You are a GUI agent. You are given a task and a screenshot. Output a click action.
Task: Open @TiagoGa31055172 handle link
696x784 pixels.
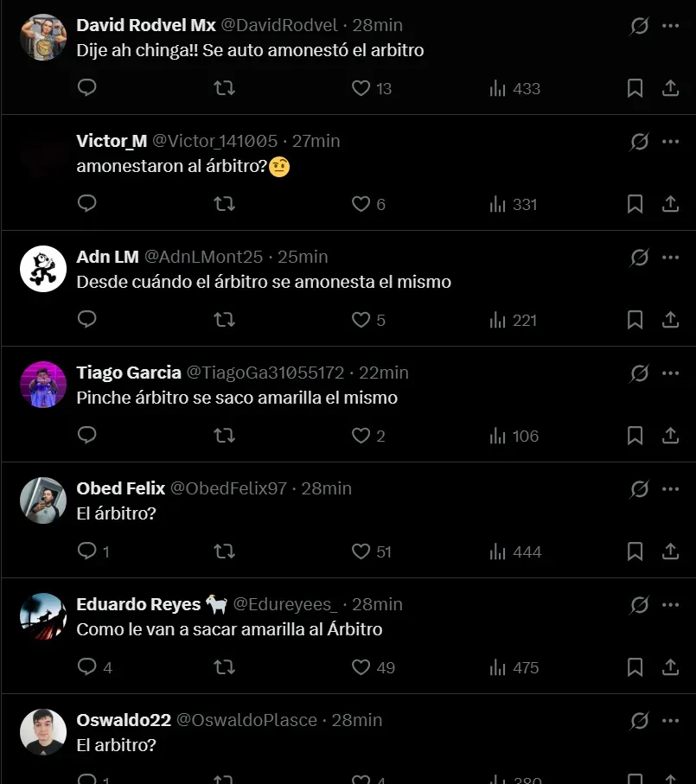[265, 373]
